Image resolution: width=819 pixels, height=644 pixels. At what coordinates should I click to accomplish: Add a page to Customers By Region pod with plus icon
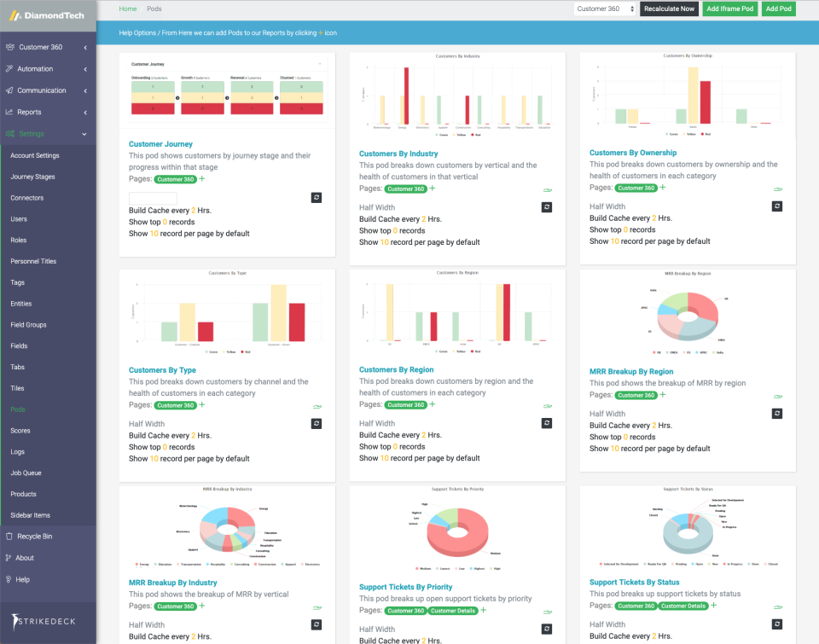point(433,404)
